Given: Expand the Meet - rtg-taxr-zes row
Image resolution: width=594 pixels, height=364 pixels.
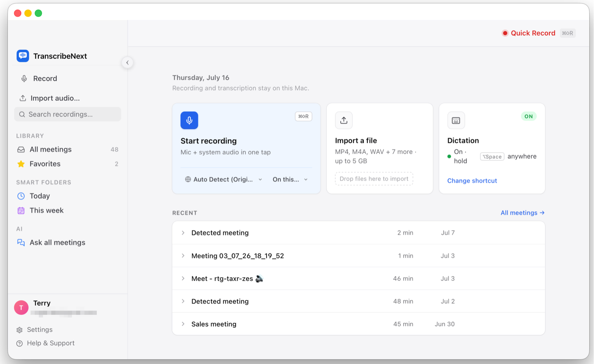Looking at the screenshot, I should click(183, 278).
